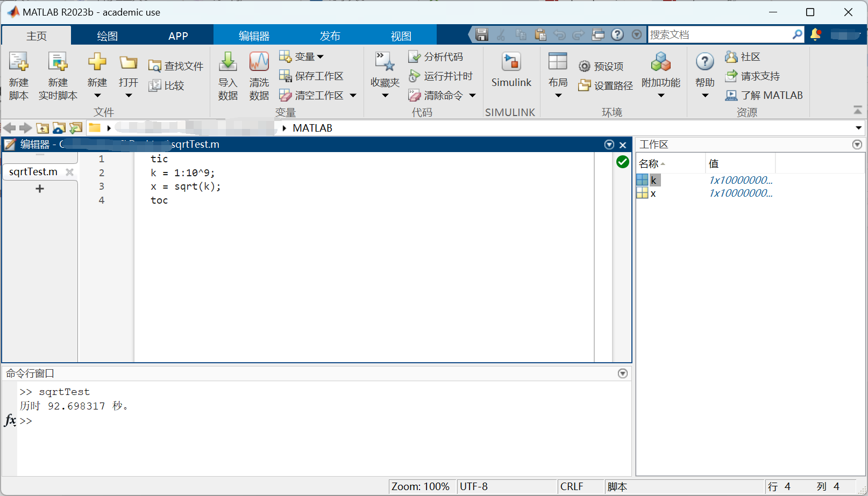Open the Variable (变量) dropdown

click(302, 56)
